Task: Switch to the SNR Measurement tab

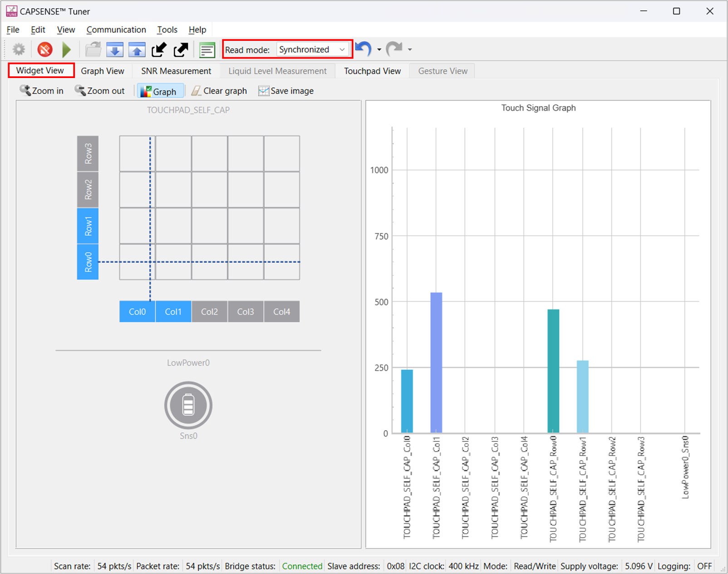Action: tap(176, 71)
